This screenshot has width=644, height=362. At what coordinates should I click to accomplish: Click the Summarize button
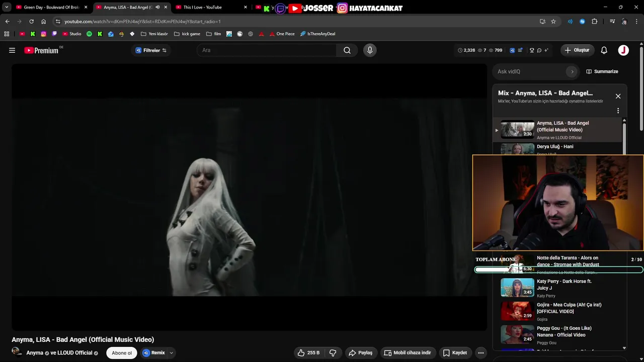click(x=602, y=71)
